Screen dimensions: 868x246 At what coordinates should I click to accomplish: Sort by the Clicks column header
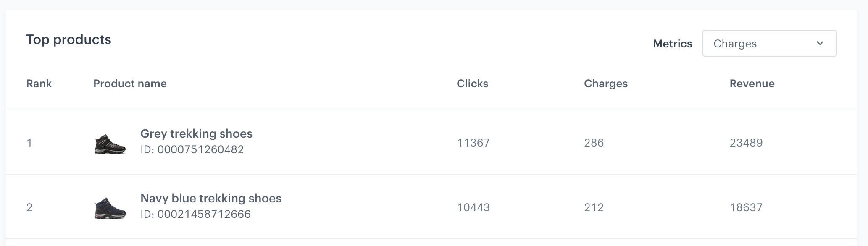(472, 84)
